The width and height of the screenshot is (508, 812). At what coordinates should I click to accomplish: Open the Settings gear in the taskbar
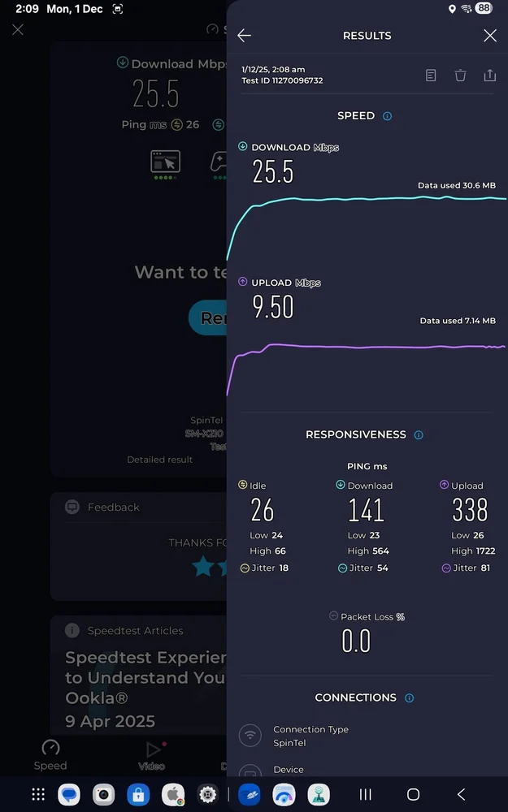(208, 794)
